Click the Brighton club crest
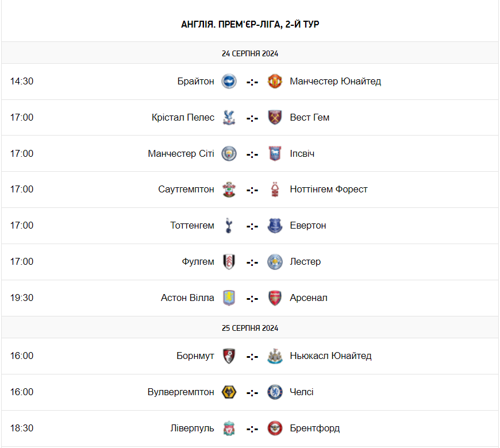Image resolution: width=500 pixels, height=448 pixels. 229,81
